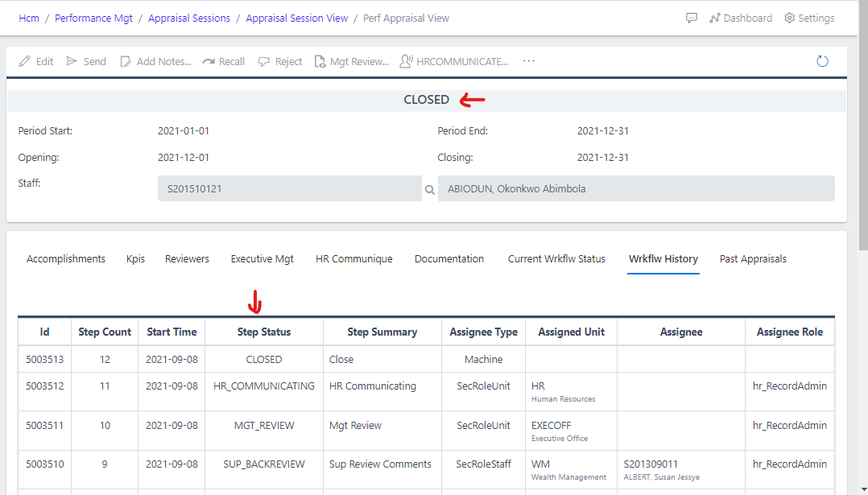Expand the more actions ellipsis menu

point(529,61)
